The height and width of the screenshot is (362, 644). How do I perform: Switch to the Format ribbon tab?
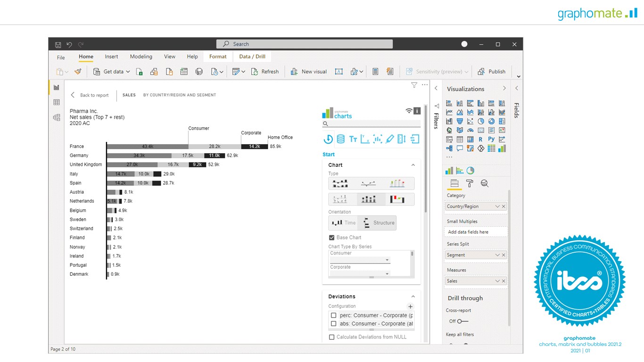click(x=218, y=57)
